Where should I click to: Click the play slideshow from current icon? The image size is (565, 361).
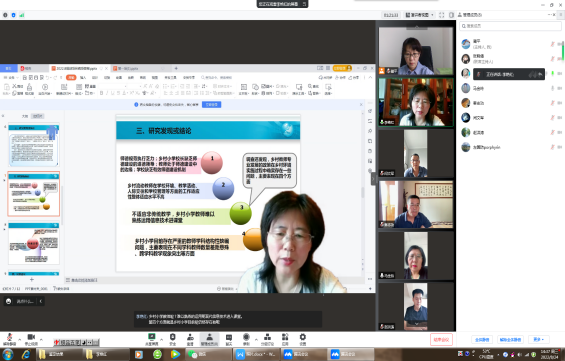[45, 89]
